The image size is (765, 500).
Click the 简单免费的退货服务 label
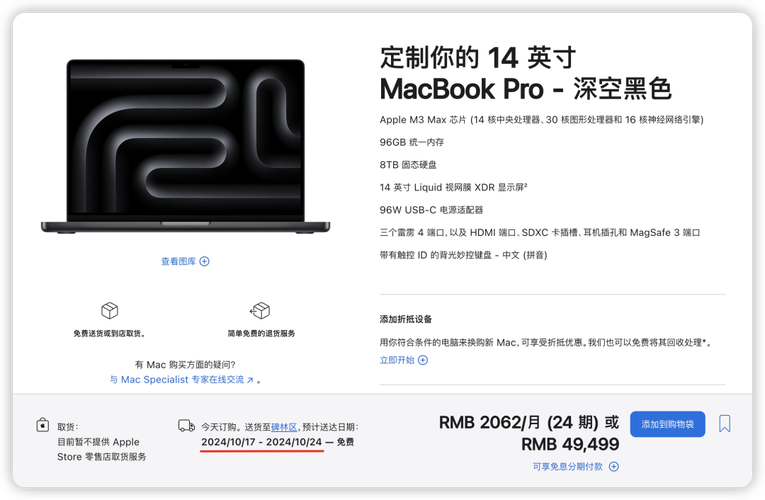tap(261, 334)
